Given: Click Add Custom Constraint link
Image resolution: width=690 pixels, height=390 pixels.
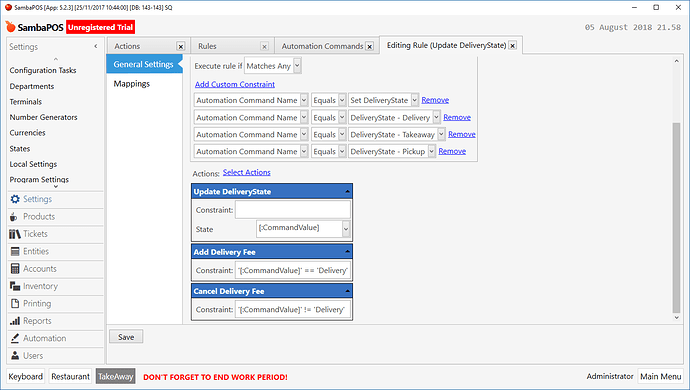Looking at the screenshot, I should click(235, 85).
